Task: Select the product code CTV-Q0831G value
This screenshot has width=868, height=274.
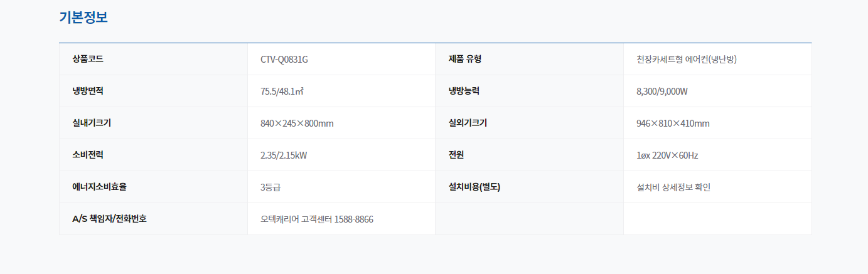Action: click(x=284, y=60)
